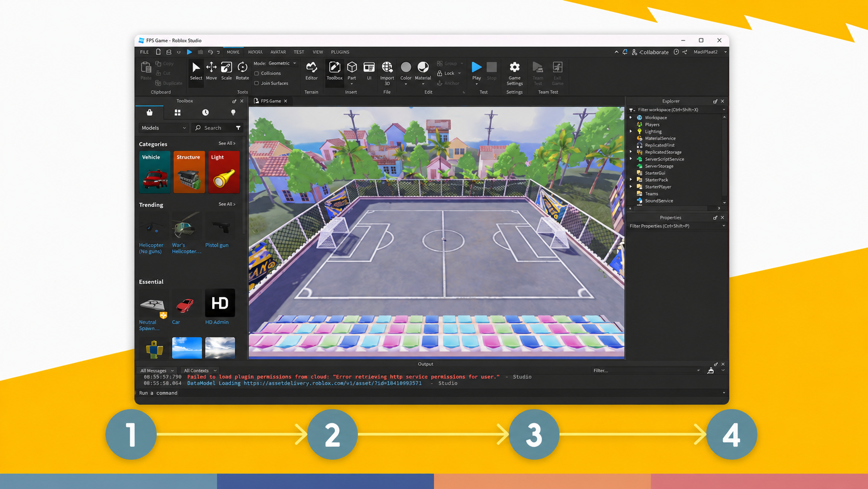
Task: Select SoundService in Explorer
Action: [659, 201]
